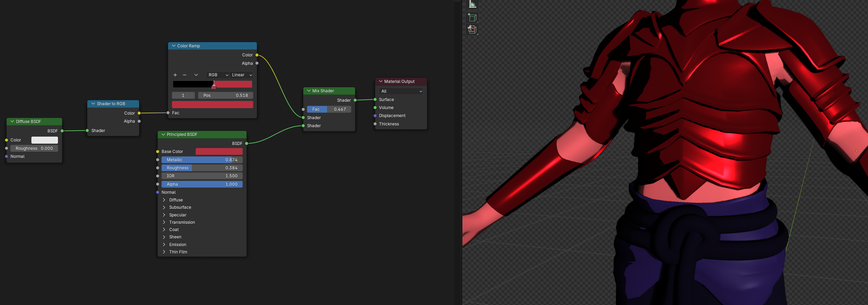Click the Color Ramp gradient bar

tap(213, 84)
